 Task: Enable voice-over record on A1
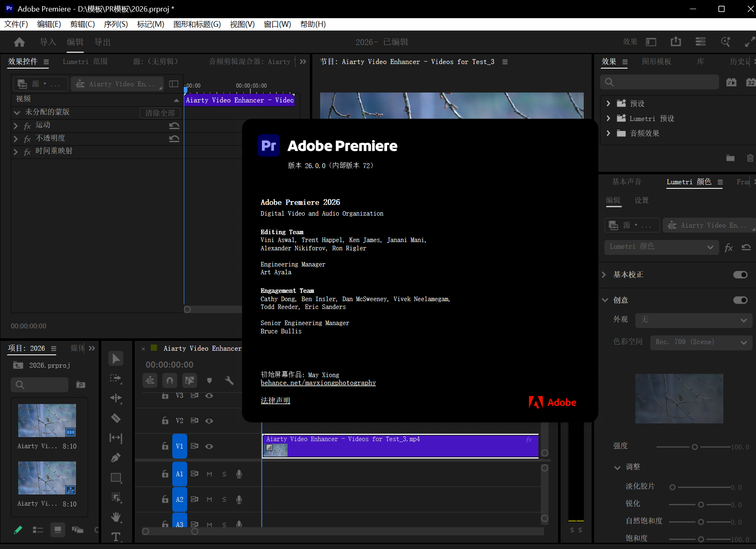point(239,474)
